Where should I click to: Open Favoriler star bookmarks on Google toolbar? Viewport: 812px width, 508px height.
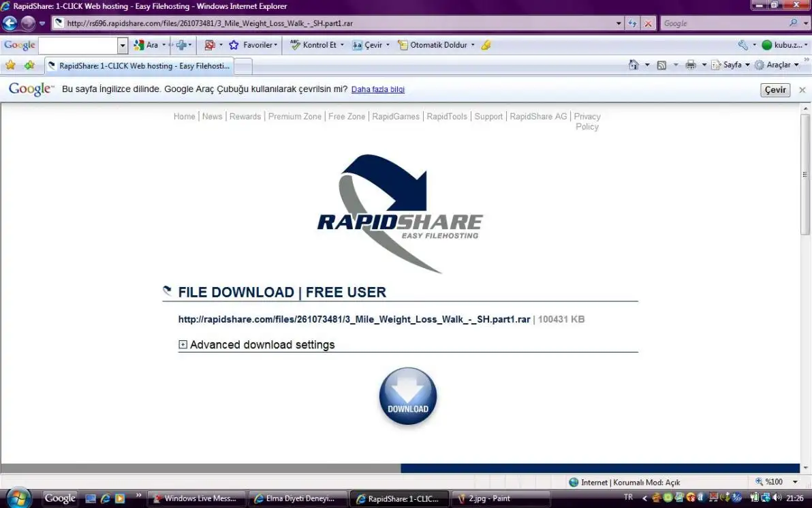point(253,45)
